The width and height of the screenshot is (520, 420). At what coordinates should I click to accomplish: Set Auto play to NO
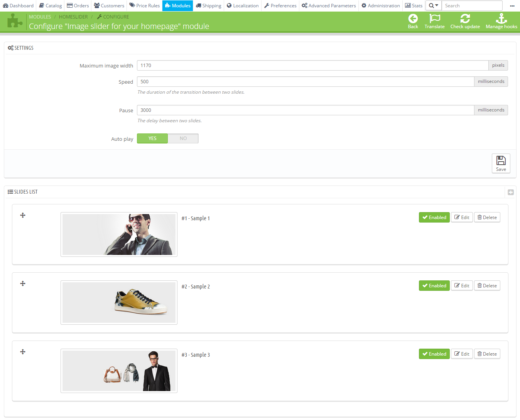(183, 138)
